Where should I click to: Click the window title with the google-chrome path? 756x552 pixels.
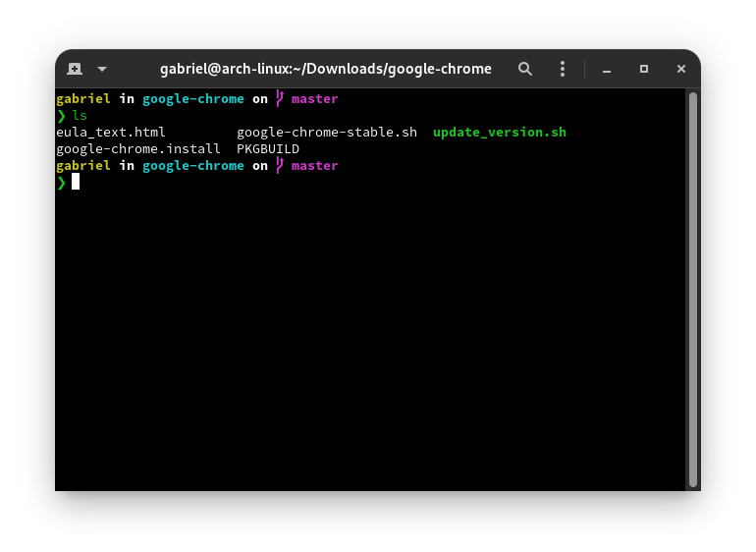[326, 69]
